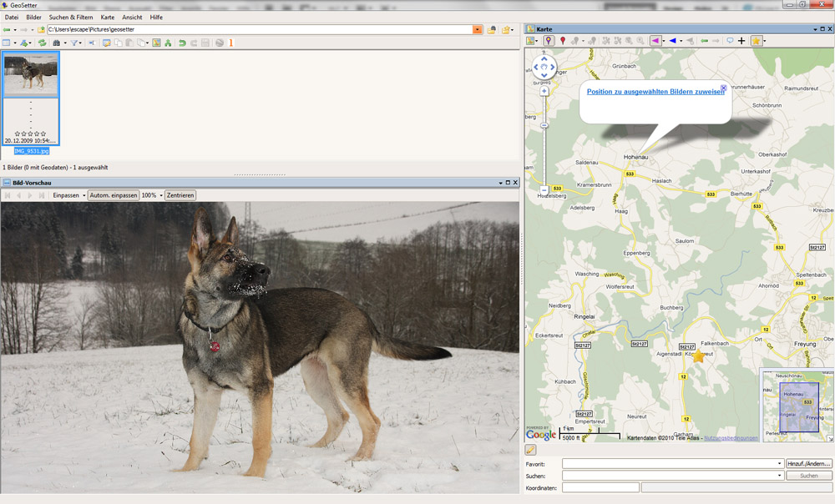
Task: Click the map type icon in Karte toolbar
Action: (530, 41)
